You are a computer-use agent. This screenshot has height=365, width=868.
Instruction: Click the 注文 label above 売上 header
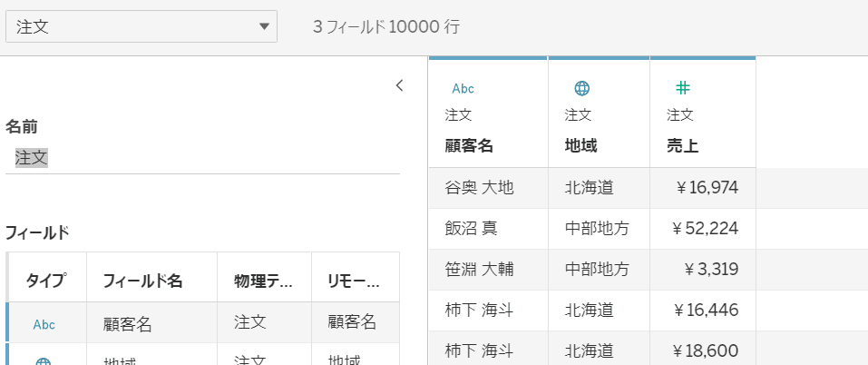pos(680,115)
